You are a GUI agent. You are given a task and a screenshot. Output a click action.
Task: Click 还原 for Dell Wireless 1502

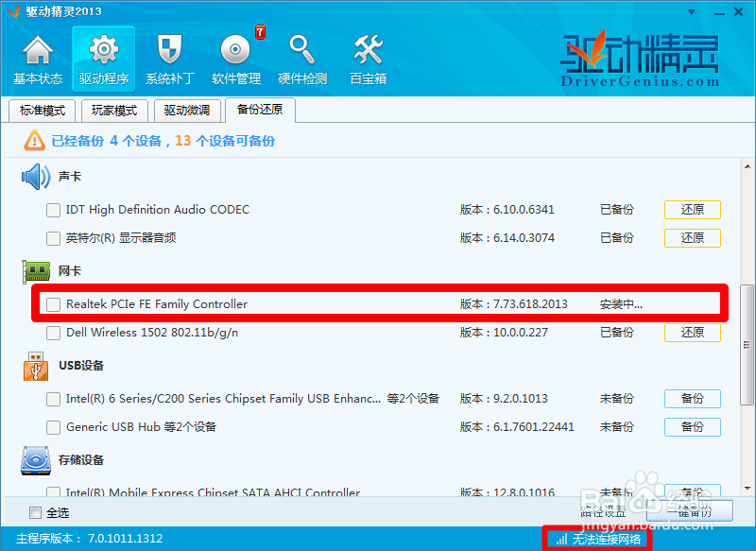pyautogui.click(x=693, y=332)
